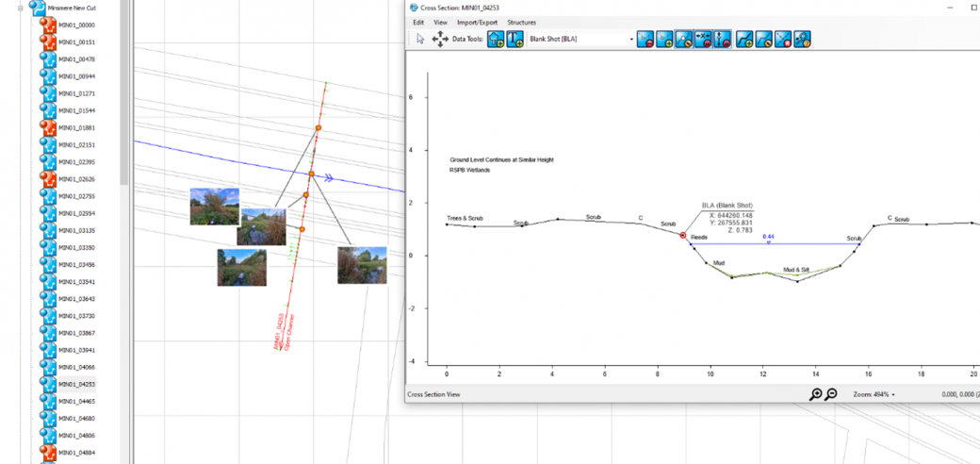This screenshot has width=980, height=464.
Task: Click the blue section icon beside MIN01_03941
Action: [x=48, y=350]
